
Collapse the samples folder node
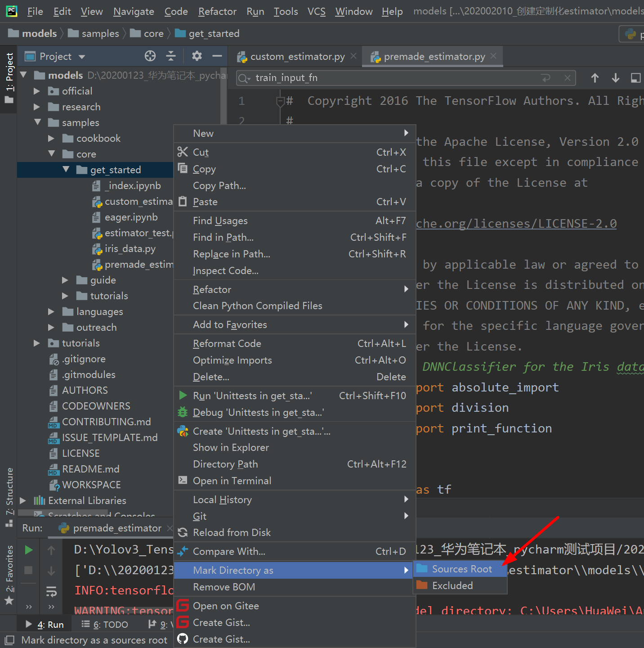(x=38, y=122)
